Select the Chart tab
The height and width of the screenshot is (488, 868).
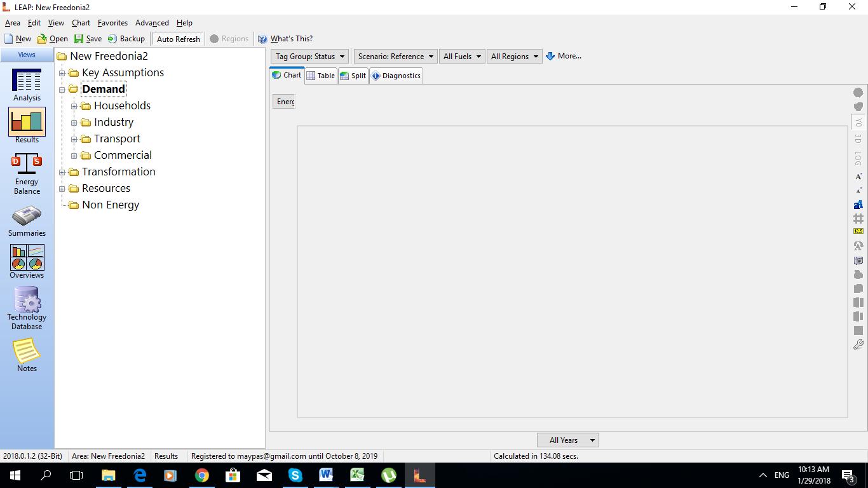[287, 75]
